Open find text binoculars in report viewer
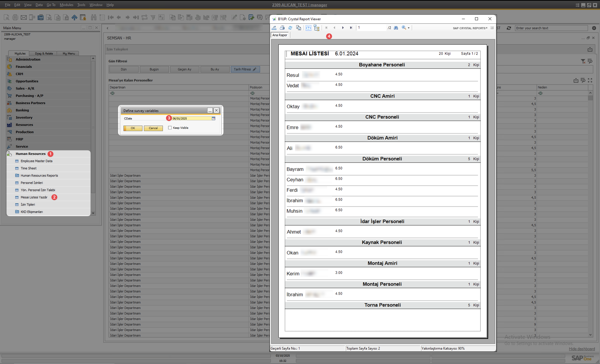600x364 pixels. pos(396,28)
